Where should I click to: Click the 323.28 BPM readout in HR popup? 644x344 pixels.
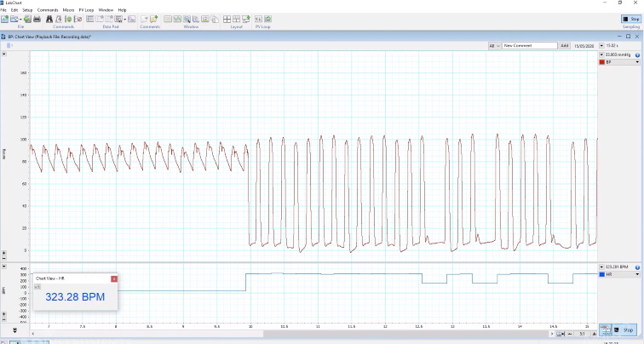[x=75, y=297]
